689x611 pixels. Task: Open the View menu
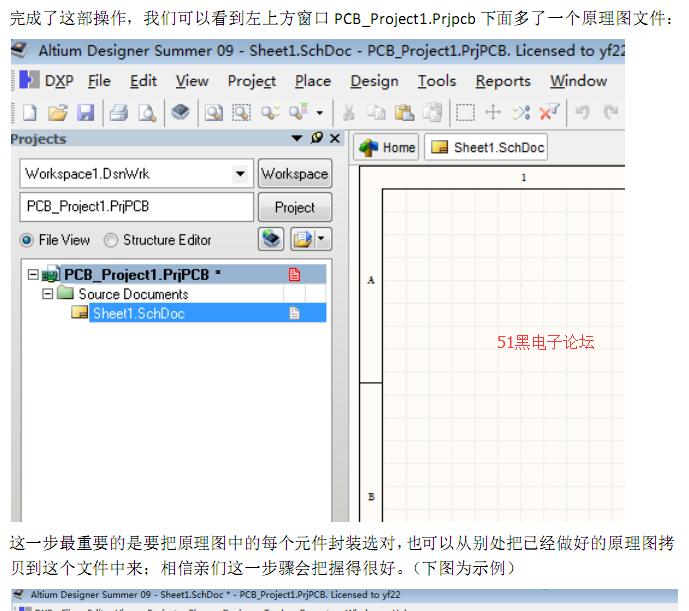tap(192, 81)
